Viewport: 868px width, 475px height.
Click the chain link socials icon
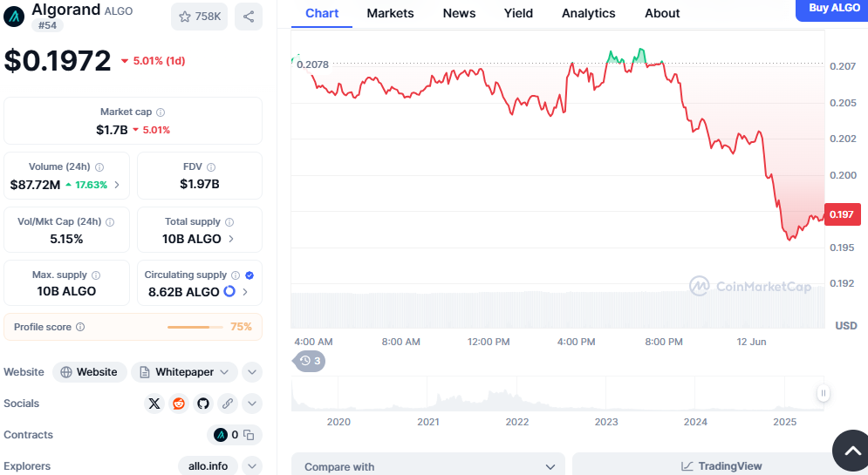[x=228, y=404]
